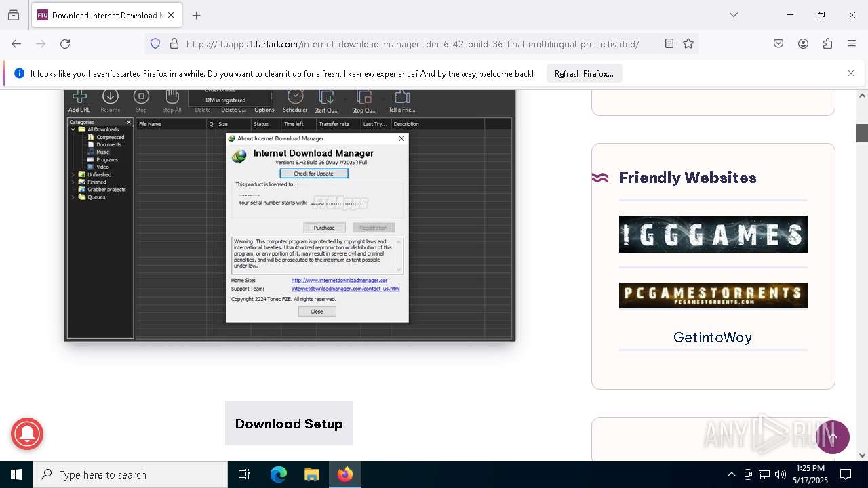The height and width of the screenshot is (488, 868).
Task: Open the taskbar clock showing 1:25 PM
Action: (x=810, y=474)
